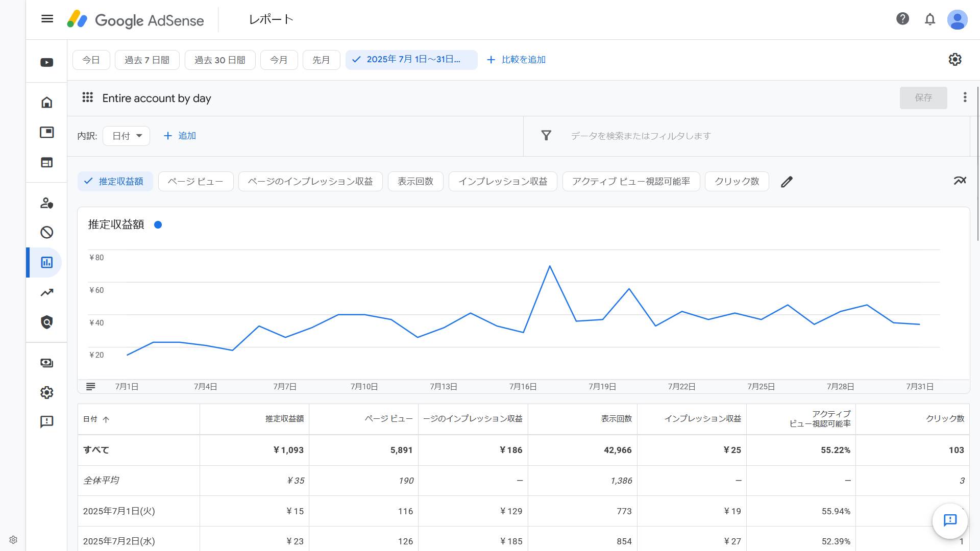The image size is (980, 551).
Task: Toggle the 表示回数 metric chip
Action: click(x=415, y=182)
